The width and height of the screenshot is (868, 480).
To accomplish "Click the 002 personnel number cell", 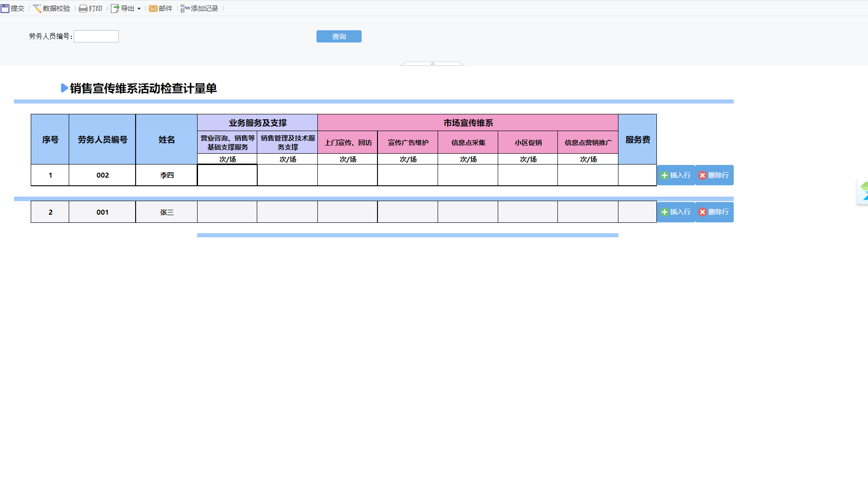I will coord(103,175).
